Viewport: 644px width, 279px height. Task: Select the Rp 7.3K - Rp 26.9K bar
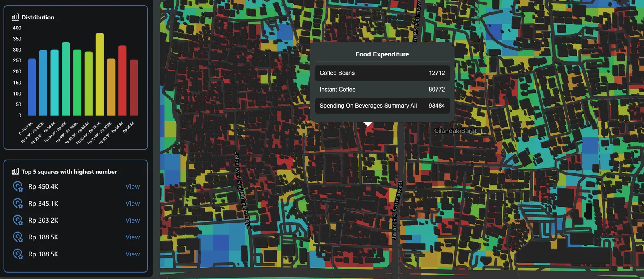[x=43, y=83]
